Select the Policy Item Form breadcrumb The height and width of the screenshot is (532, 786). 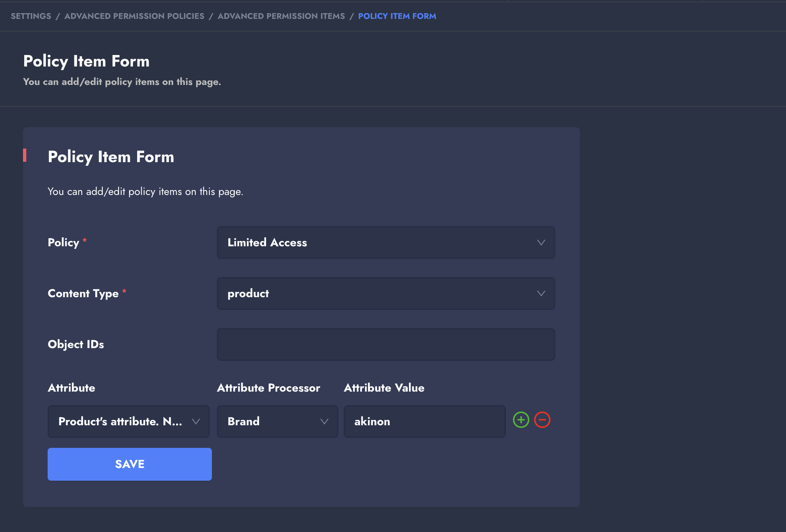click(x=397, y=16)
